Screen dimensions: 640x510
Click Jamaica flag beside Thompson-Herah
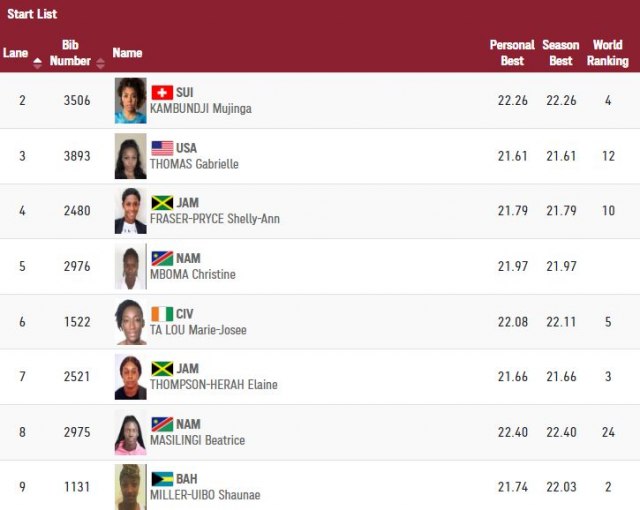pos(161,369)
